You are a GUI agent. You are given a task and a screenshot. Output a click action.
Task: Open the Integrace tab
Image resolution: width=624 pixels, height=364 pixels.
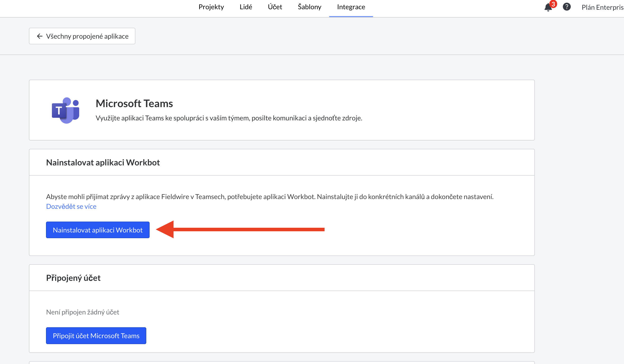[351, 7]
